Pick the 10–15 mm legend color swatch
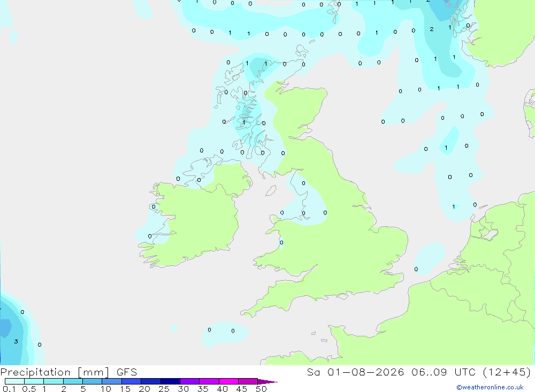Viewport: 535px width, 392px height. (112, 381)
